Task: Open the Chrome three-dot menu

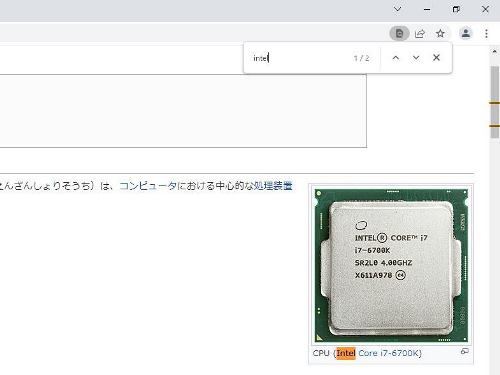Action: pyautogui.click(x=486, y=33)
